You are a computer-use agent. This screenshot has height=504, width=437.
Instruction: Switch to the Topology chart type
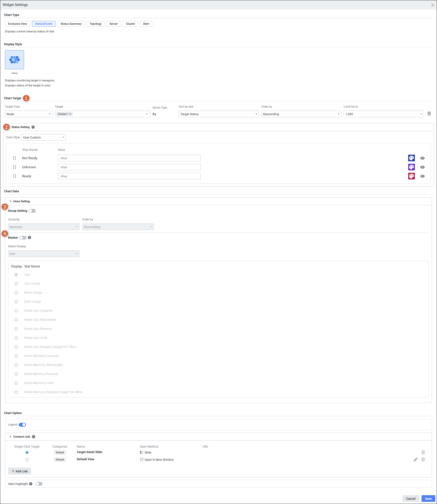tap(95, 24)
